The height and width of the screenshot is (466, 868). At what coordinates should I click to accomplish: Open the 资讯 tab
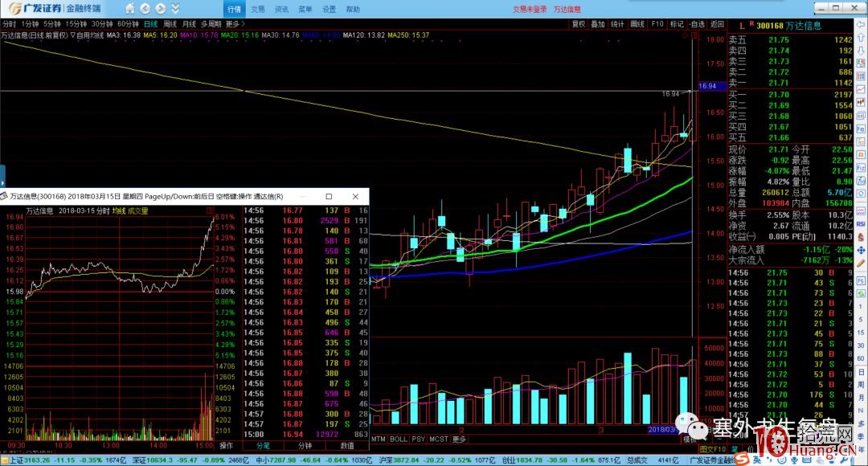point(282,10)
